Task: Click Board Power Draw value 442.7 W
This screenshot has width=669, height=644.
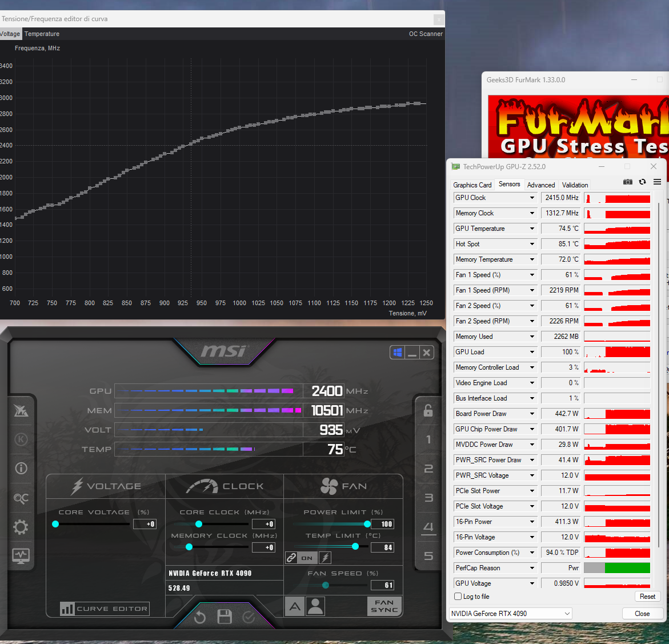Action: (560, 414)
